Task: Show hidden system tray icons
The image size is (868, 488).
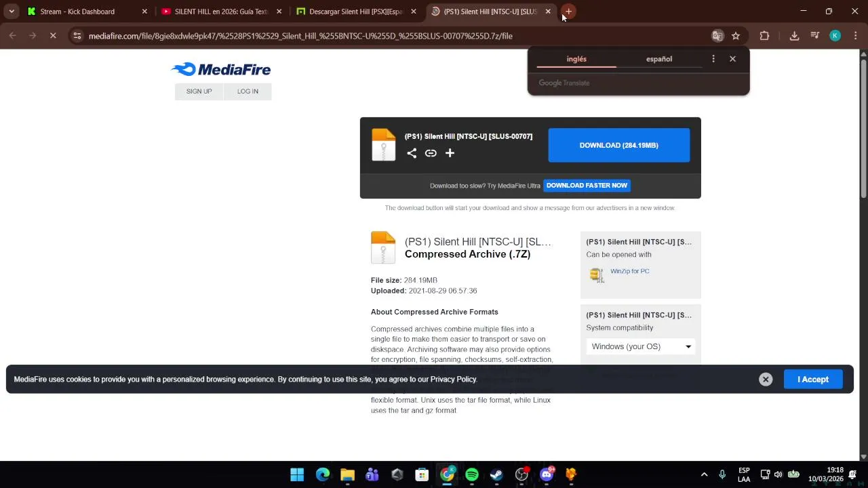Action: (704, 474)
